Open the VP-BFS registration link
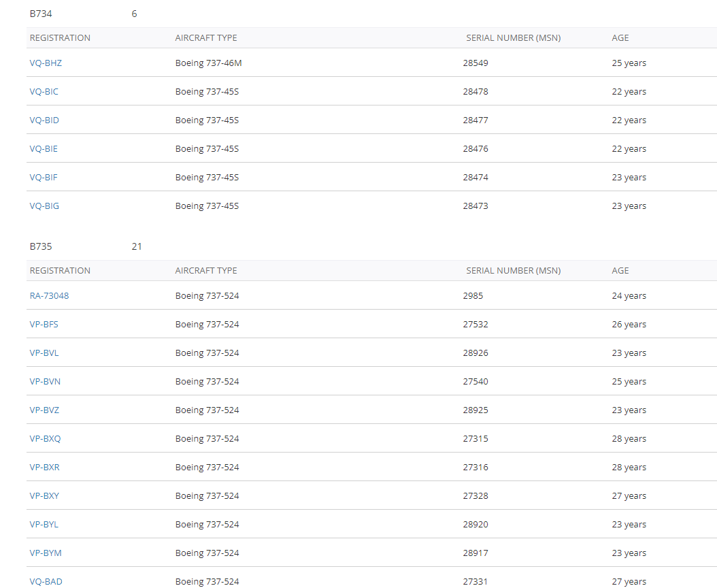Viewport: 717px width, 588px height. [44, 325]
